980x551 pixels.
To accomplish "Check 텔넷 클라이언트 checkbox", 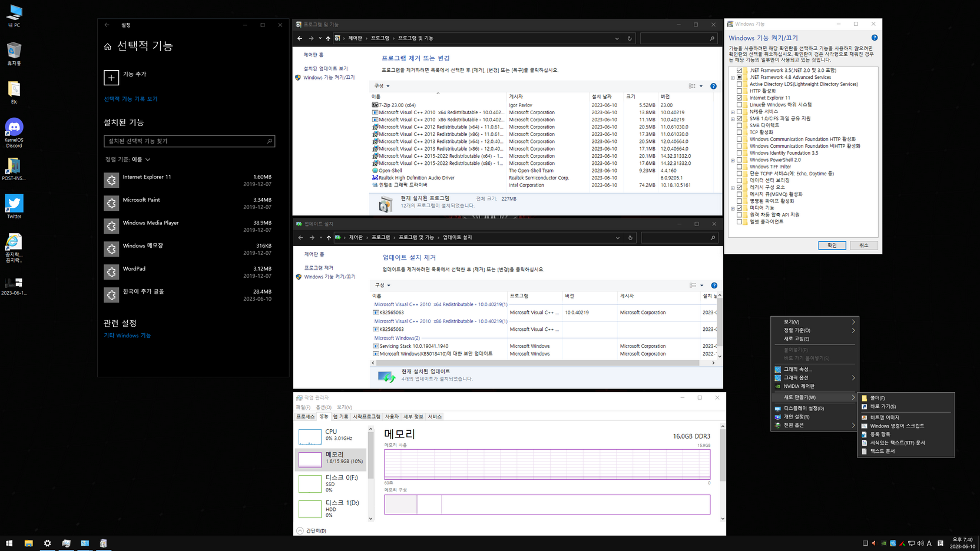I will [740, 222].
